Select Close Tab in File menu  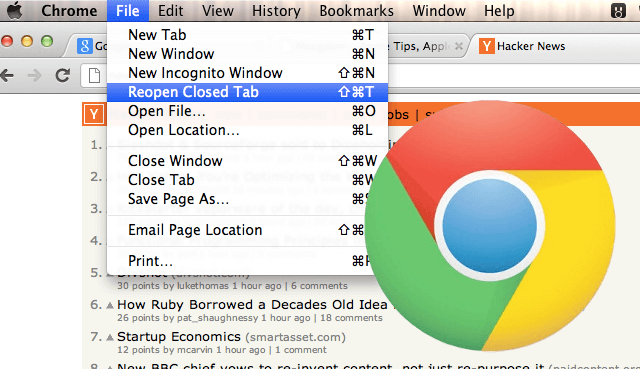coord(242,180)
